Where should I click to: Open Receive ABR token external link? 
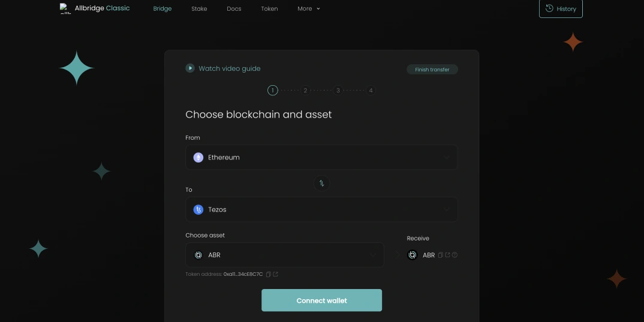pos(447,255)
